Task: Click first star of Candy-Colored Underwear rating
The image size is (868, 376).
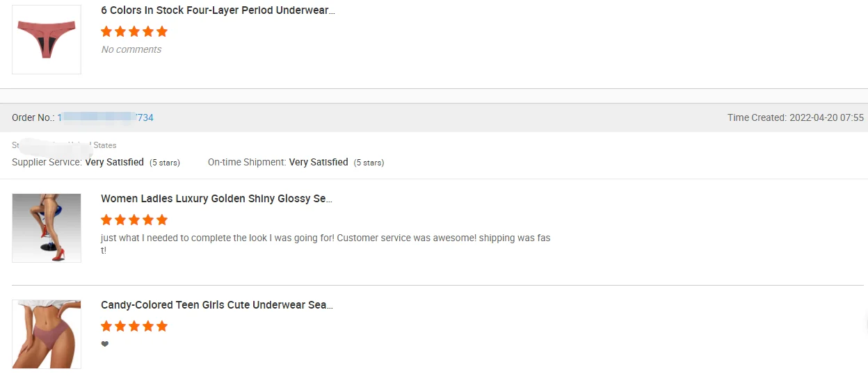Action: point(106,326)
